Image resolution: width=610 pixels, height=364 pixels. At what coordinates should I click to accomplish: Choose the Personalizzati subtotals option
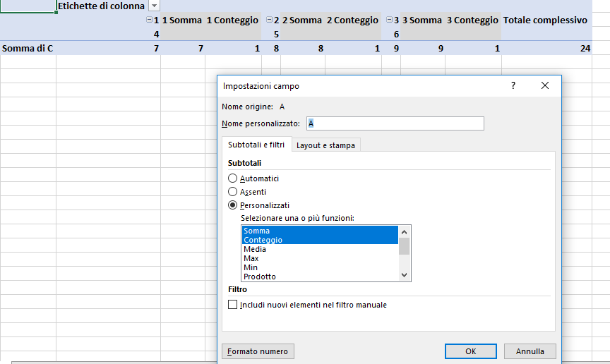233,205
